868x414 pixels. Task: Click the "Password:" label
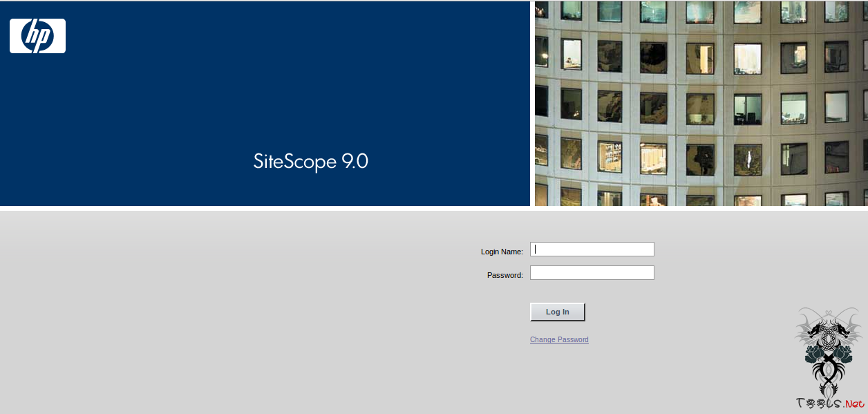(x=505, y=275)
